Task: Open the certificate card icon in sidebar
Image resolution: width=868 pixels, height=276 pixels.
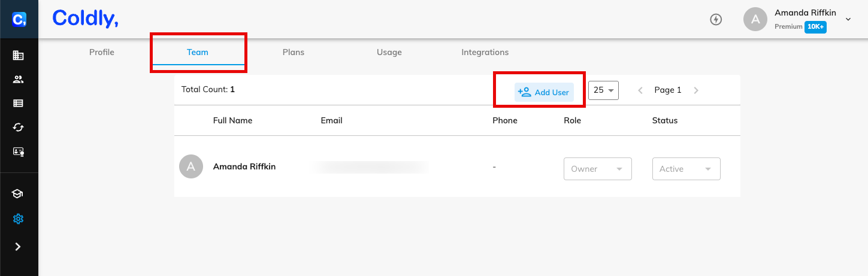Action: 18,152
